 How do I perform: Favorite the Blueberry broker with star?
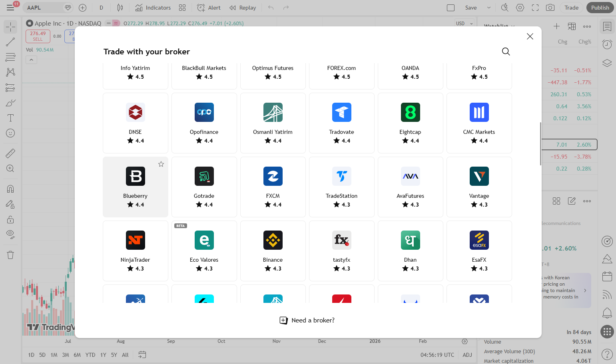pos(161,164)
